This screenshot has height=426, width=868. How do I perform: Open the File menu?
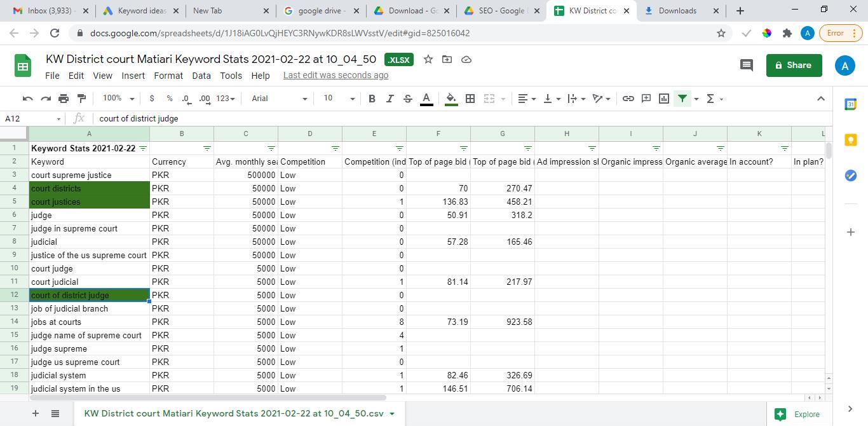(52, 76)
